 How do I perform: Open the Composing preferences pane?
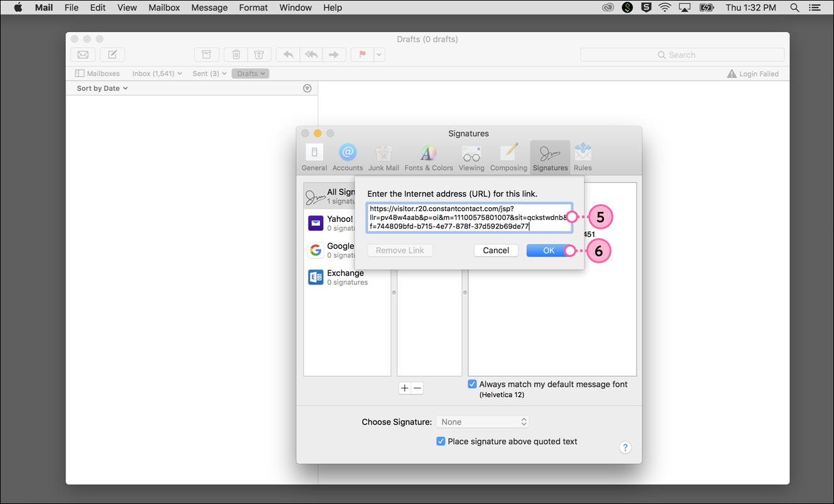508,157
